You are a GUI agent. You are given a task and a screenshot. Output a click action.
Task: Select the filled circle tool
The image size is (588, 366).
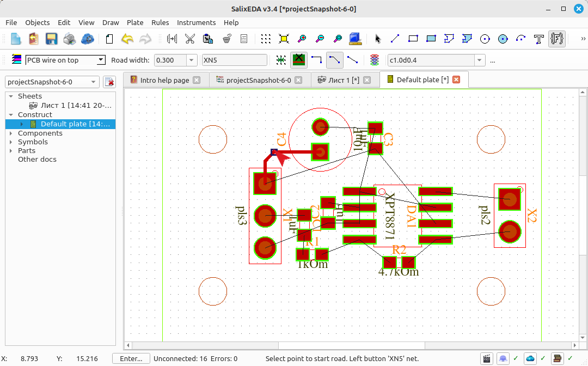pyautogui.click(x=503, y=39)
